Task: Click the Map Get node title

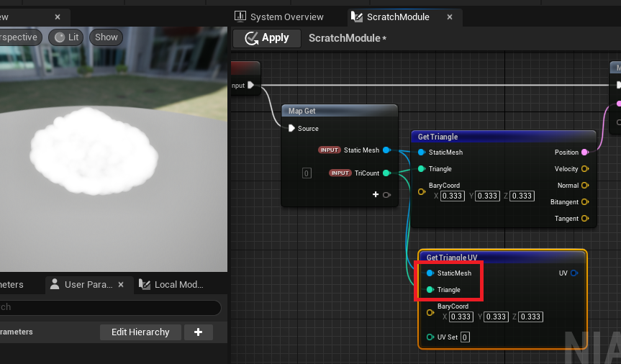Action: click(x=302, y=112)
